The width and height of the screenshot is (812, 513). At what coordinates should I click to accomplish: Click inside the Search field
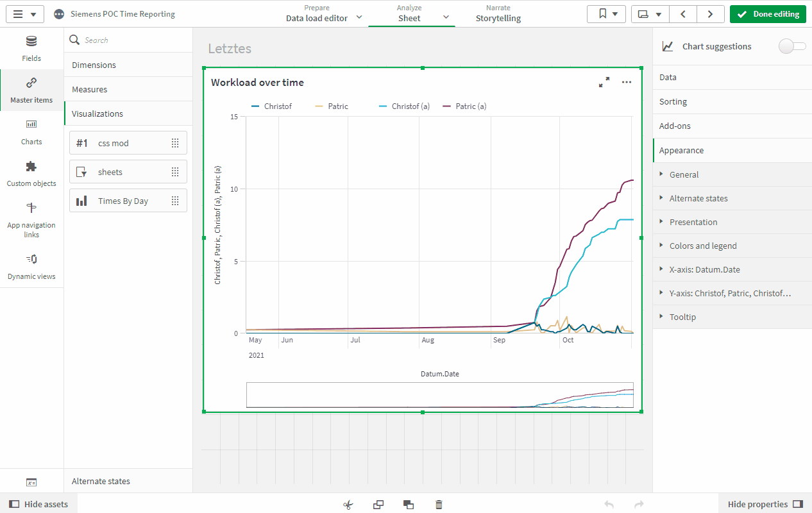pos(128,40)
